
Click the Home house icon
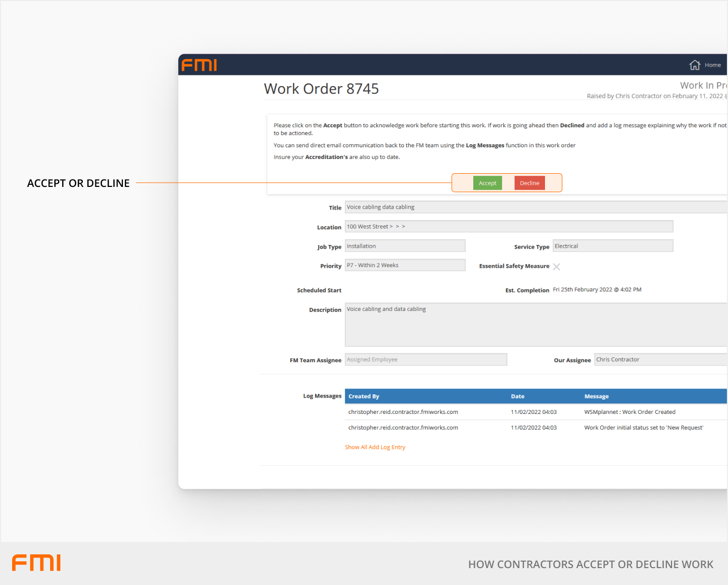point(694,65)
